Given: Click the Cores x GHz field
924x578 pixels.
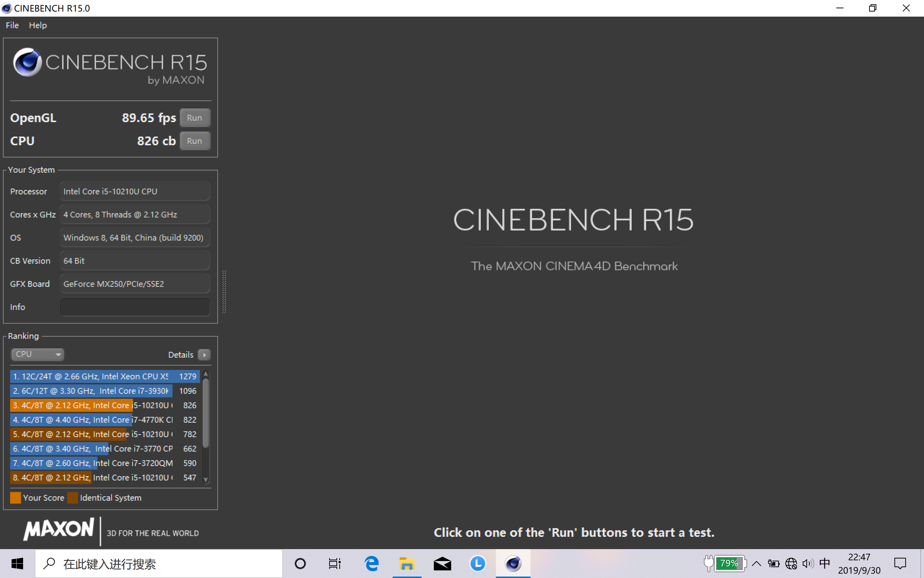Looking at the screenshot, I should point(135,215).
